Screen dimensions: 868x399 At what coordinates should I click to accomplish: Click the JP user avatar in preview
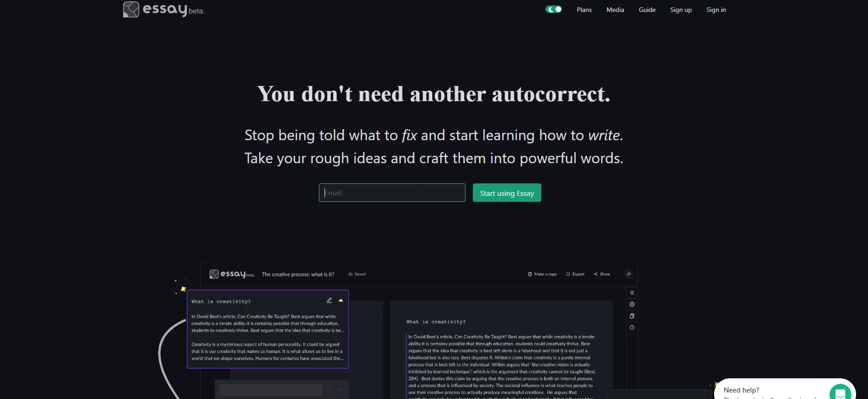coord(629,274)
